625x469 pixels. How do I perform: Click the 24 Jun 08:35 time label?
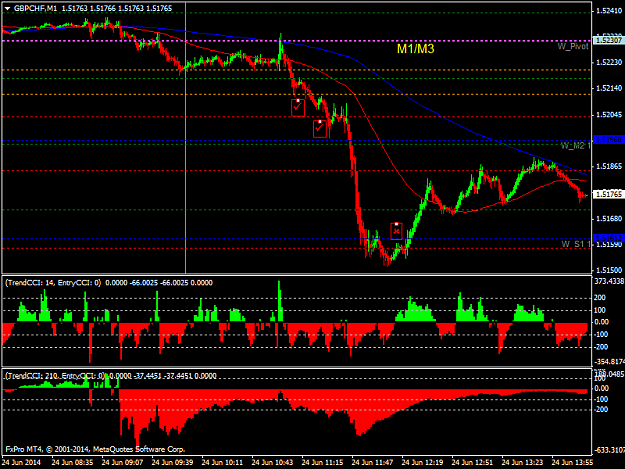click(x=72, y=463)
